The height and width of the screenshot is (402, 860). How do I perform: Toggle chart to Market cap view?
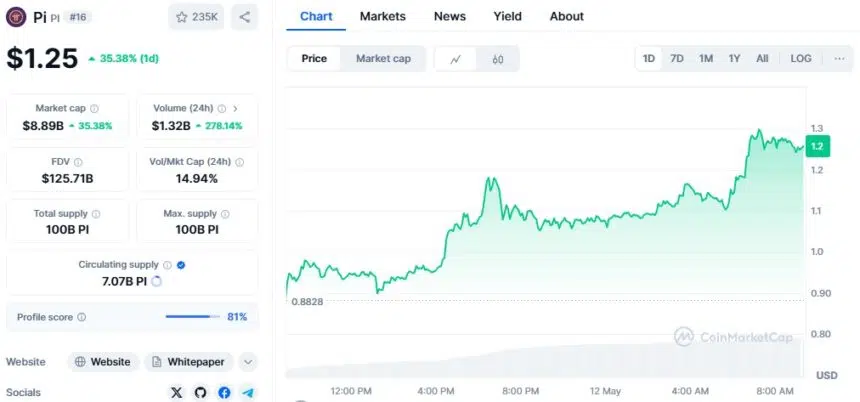coord(383,59)
